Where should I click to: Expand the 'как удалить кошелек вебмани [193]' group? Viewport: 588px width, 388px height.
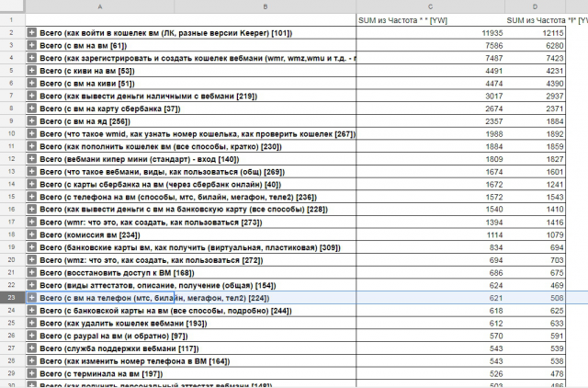point(32,323)
